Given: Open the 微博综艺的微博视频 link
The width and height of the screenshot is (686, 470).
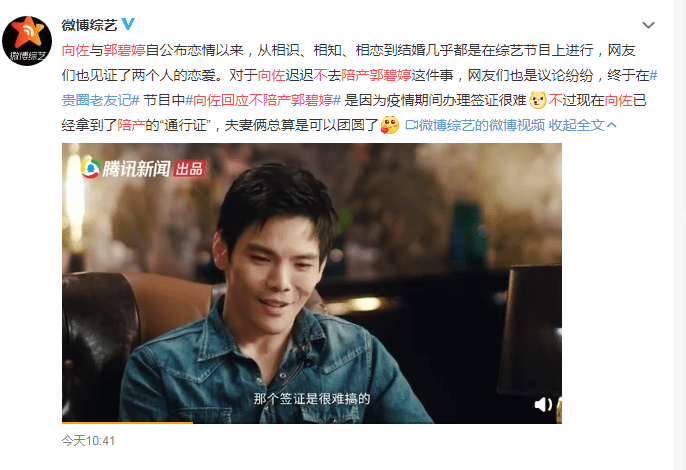Looking at the screenshot, I should (x=482, y=125).
